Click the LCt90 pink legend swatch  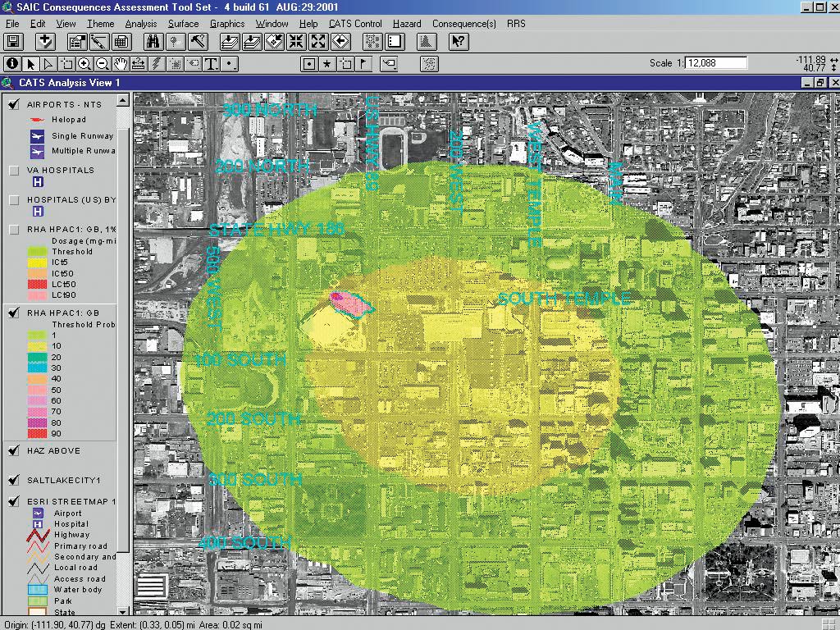coord(37,295)
